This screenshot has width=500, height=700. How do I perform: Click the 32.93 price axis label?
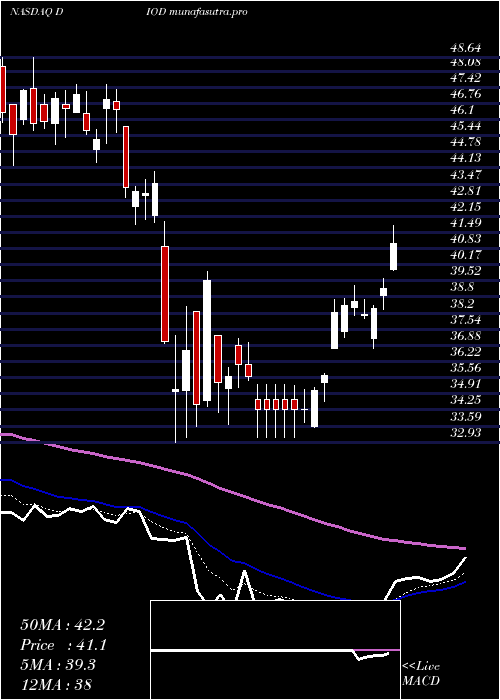pos(465,433)
